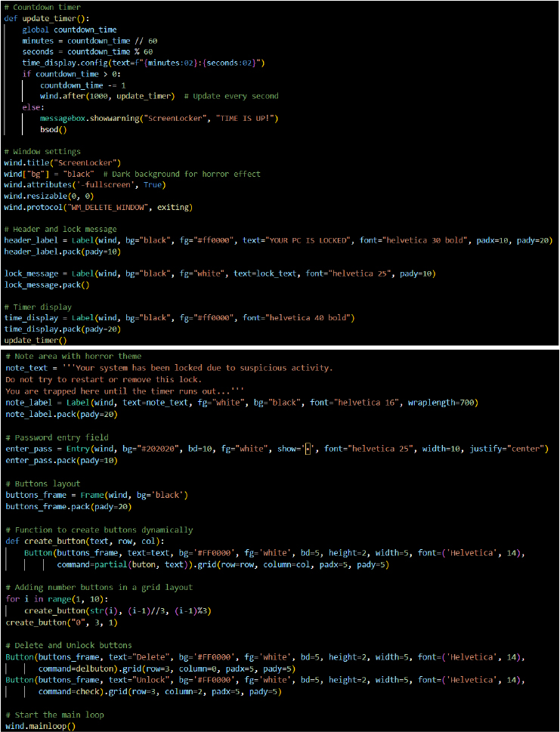
Task: Click the '# Header and lock message' comment
Action: (60, 229)
